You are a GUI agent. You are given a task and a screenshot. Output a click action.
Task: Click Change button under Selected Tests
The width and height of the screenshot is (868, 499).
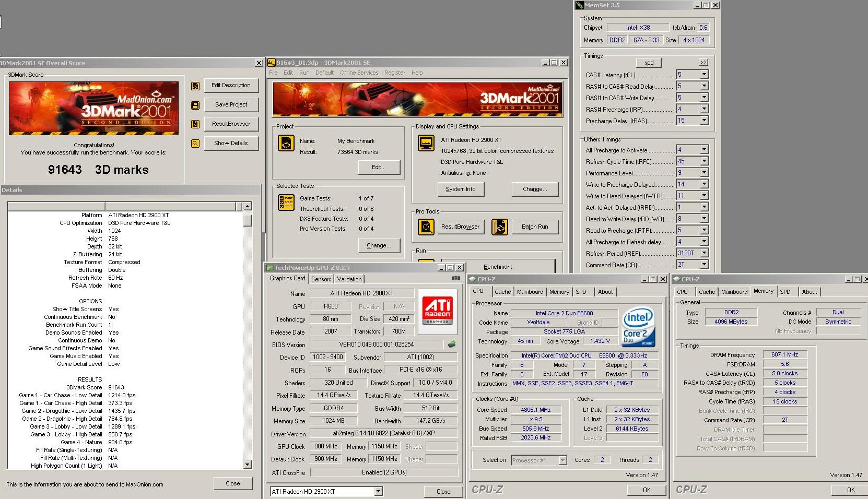point(379,246)
